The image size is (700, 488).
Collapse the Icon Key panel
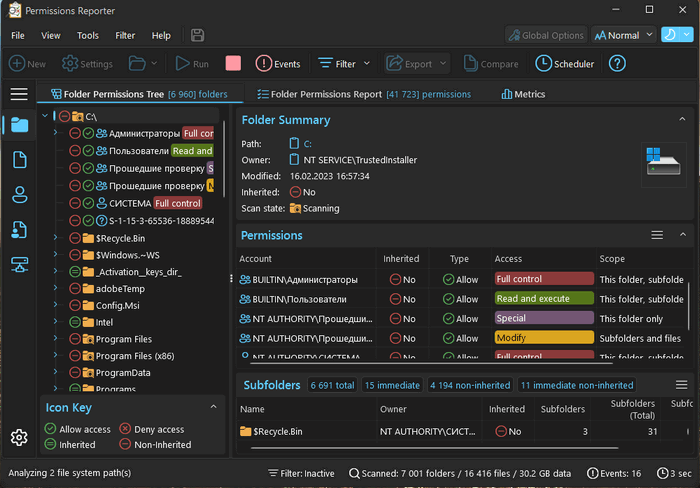(213, 407)
